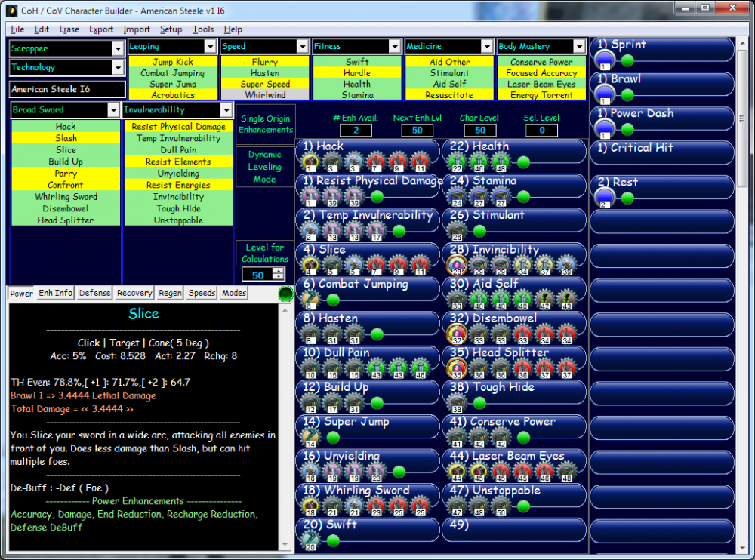Screen dimensions: 755x560
Task: Click the green add-slot dot on Unstoppable
Action: (523, 506)
